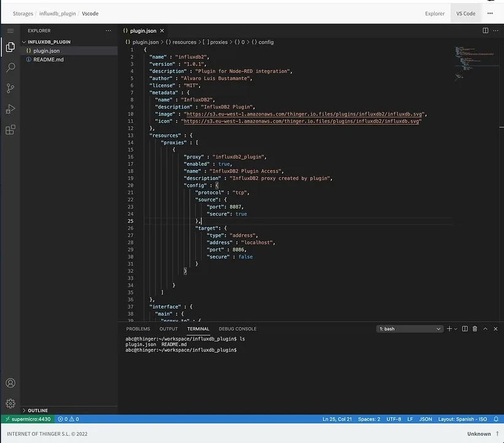This screenshot has height=443, width=504.
Task: Go to influxdb_plugin in the header breadcrumb
Action: coord(58,13)
